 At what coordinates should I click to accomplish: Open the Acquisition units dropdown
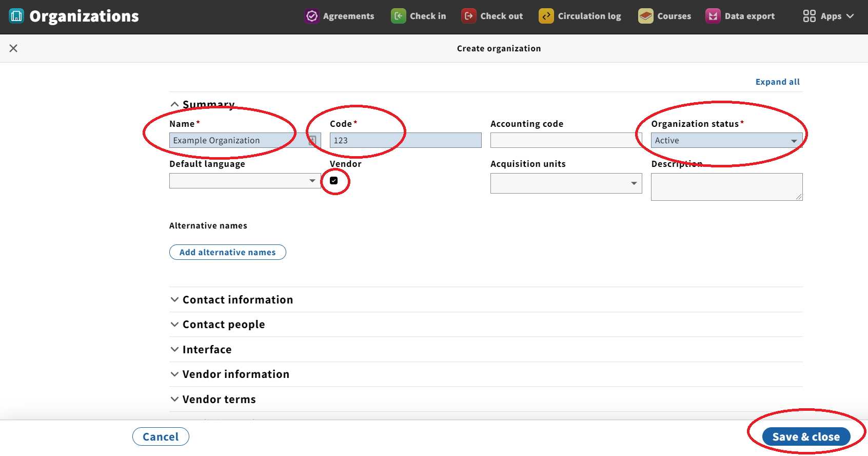566,183
